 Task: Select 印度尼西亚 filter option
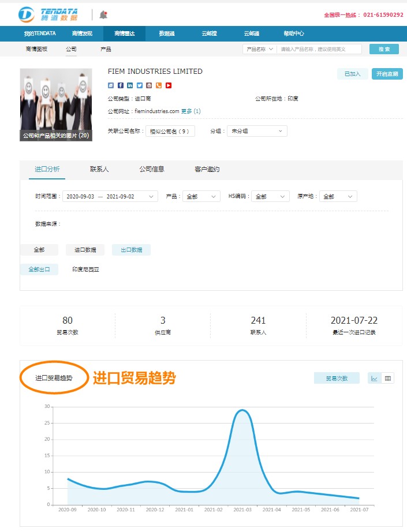point(85,269)
